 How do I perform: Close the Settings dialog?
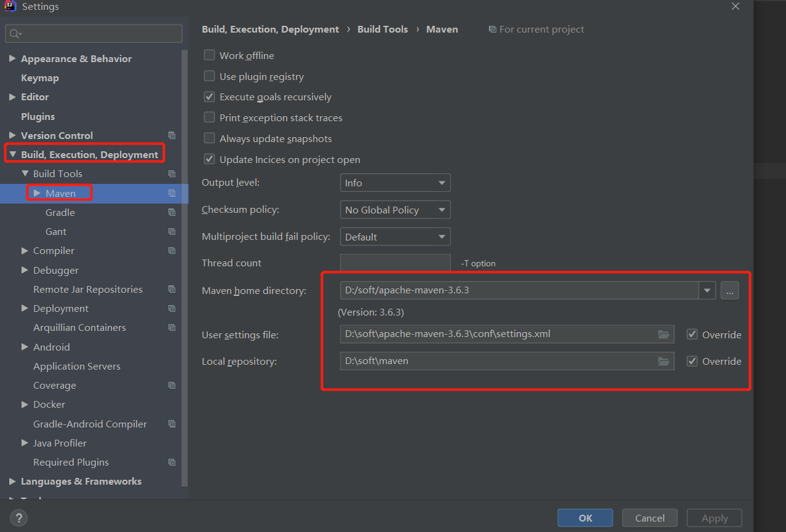735,6
